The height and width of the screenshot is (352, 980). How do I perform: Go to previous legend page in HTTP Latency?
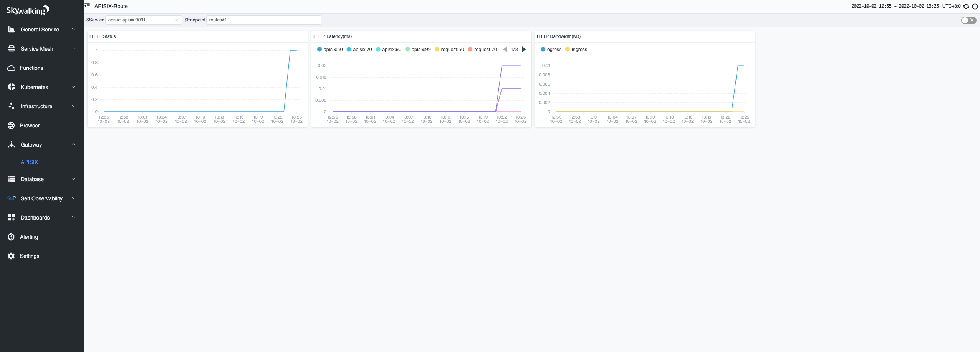coord(505,49)
